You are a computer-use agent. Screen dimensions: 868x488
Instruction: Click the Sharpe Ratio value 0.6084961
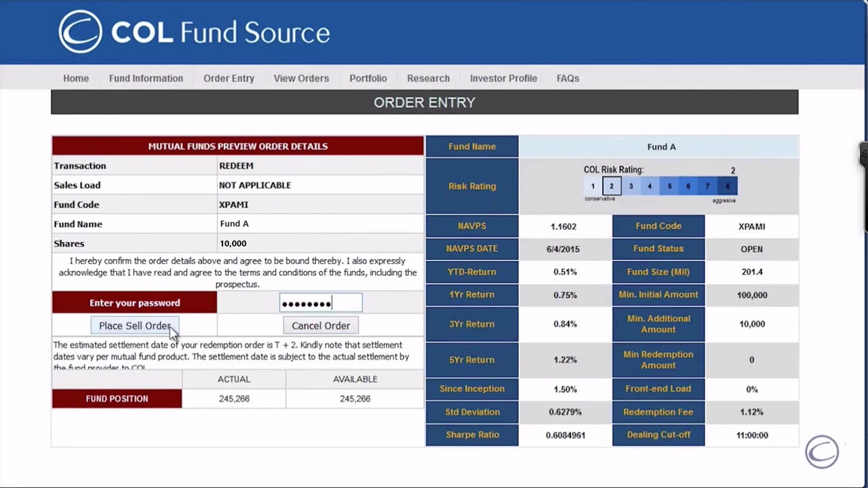(565, 435)
